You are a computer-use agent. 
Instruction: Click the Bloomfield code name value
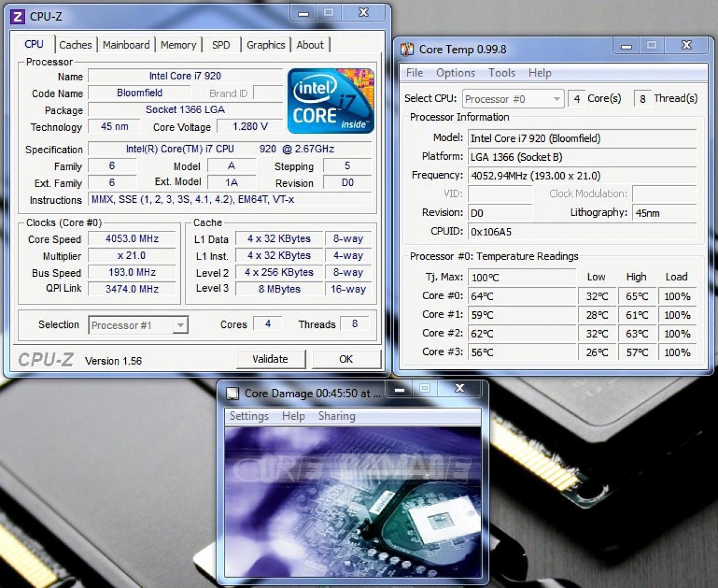139,93
